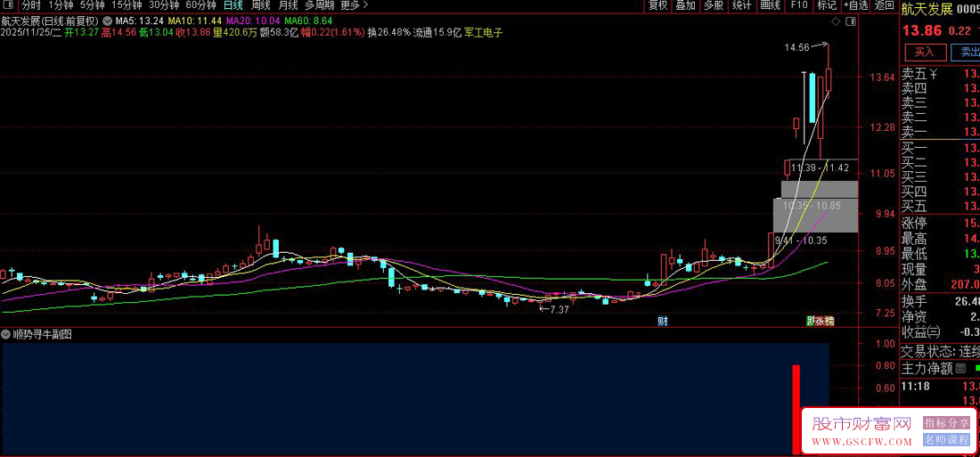Click the 卖出 sell button

966,52
